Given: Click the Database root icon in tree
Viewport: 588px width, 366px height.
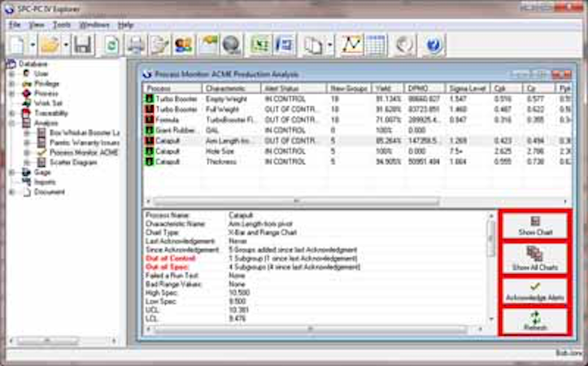Looking at the screenshot, I should pos(11,63).
